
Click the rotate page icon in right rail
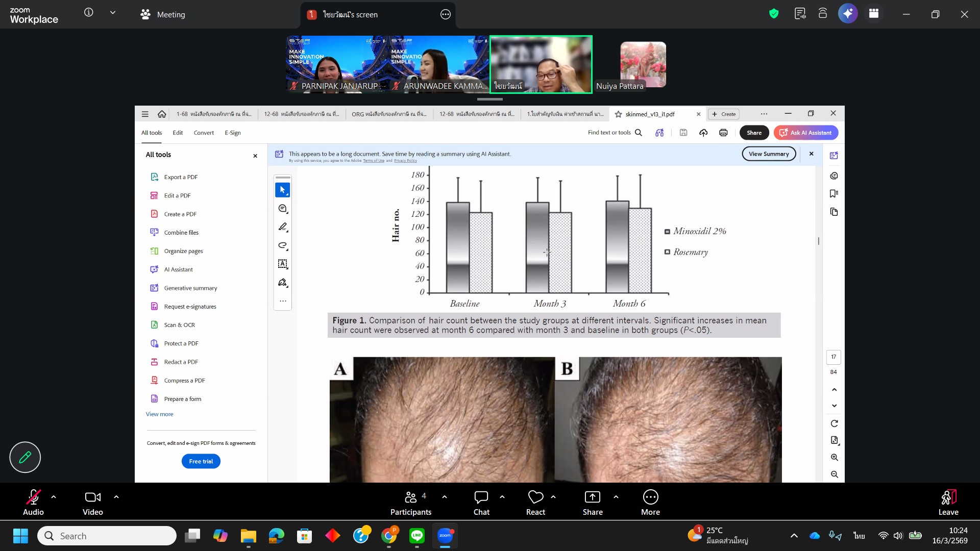[834, 423]
